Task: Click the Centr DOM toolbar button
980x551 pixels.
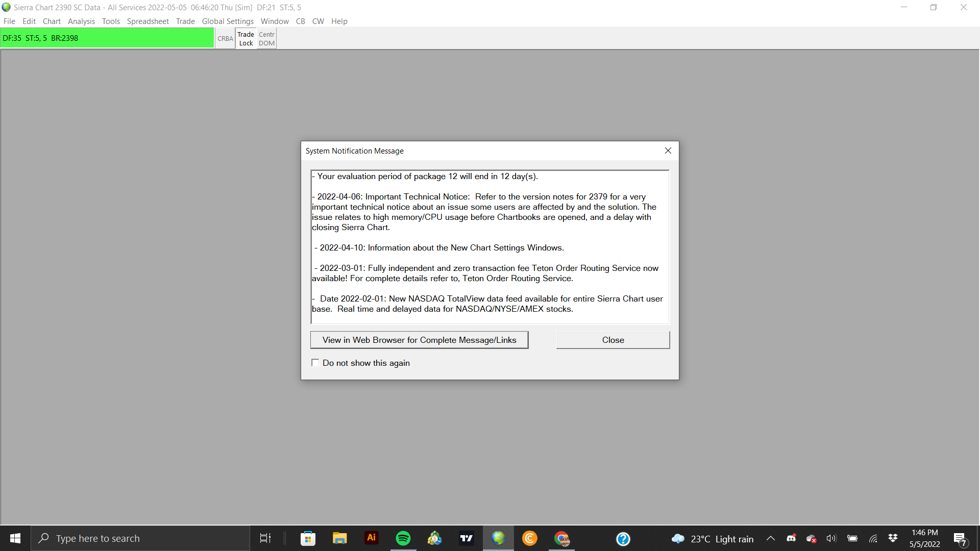Action: (266, 39)
